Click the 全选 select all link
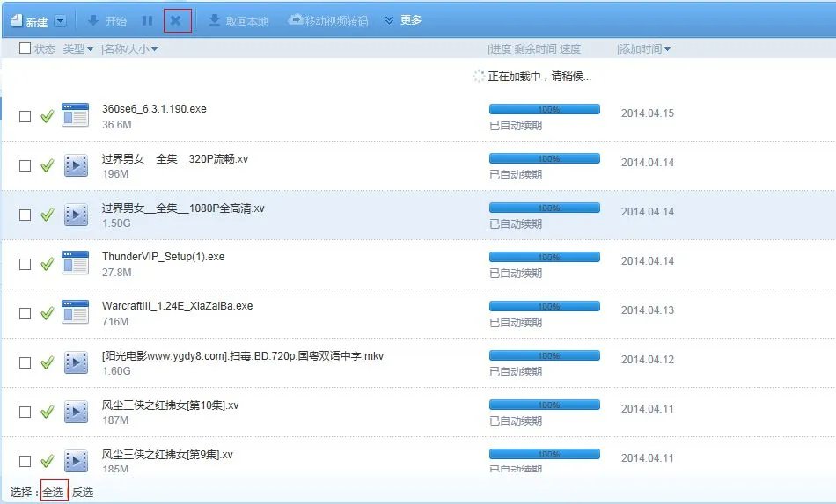 (x=54, y=492)
